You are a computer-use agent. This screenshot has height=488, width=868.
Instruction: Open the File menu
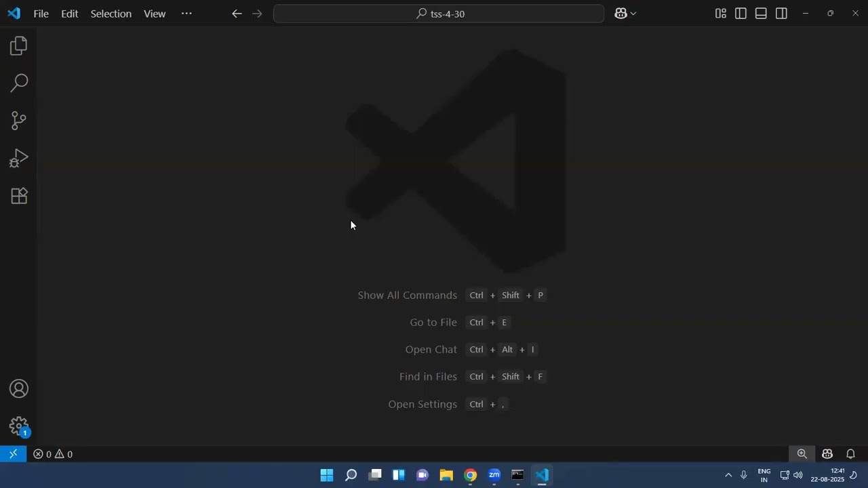click(x=41, y=14)
